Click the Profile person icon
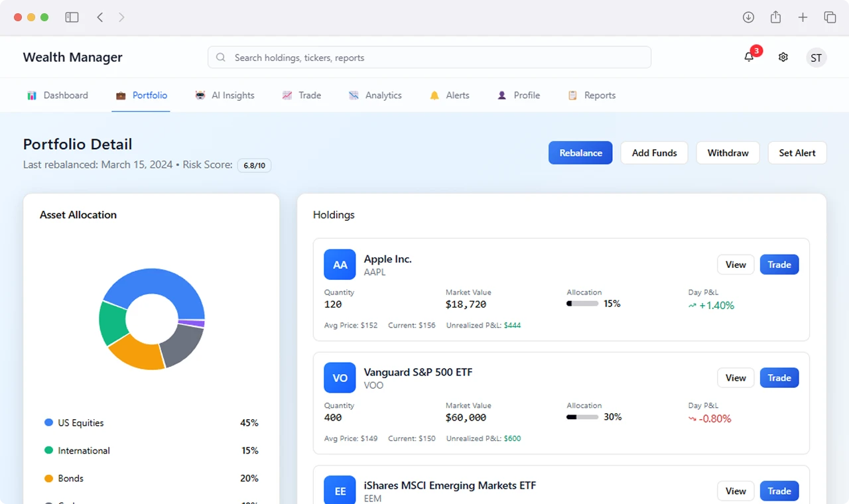This screenshot has width=849, height=504. pyautogui.click(x=502, y=95)
